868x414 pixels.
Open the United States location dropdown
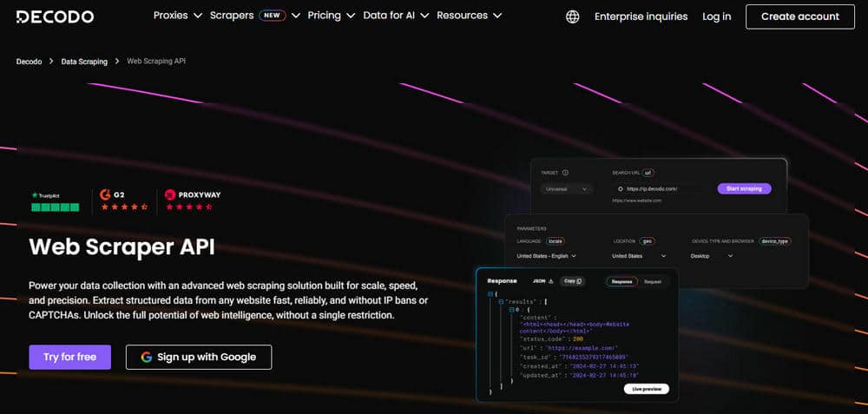point(640,256)
